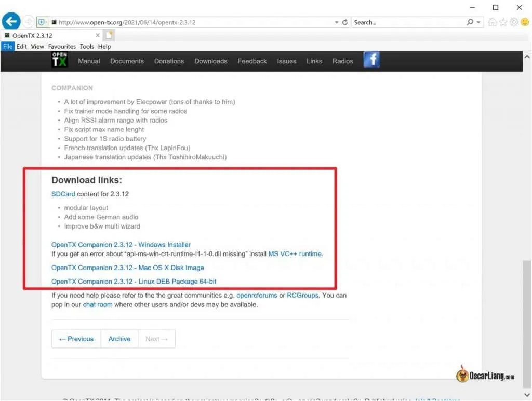Click 'Fix script max name lenght' text

click(104, 129)
